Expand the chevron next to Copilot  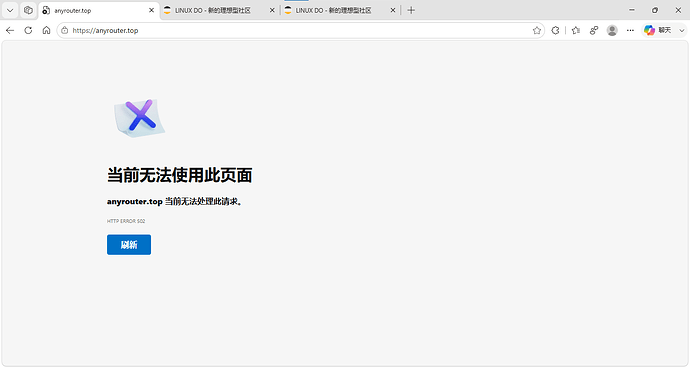point(682,30)
